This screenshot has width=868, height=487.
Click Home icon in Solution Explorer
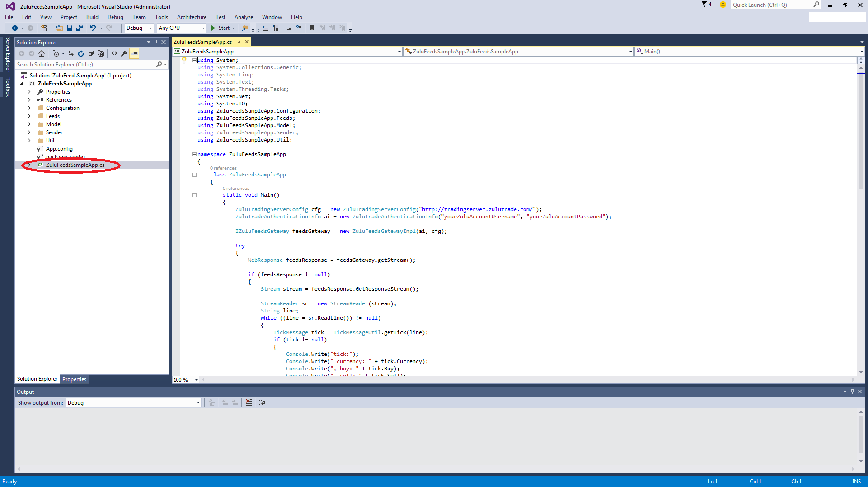click(42, 53)
